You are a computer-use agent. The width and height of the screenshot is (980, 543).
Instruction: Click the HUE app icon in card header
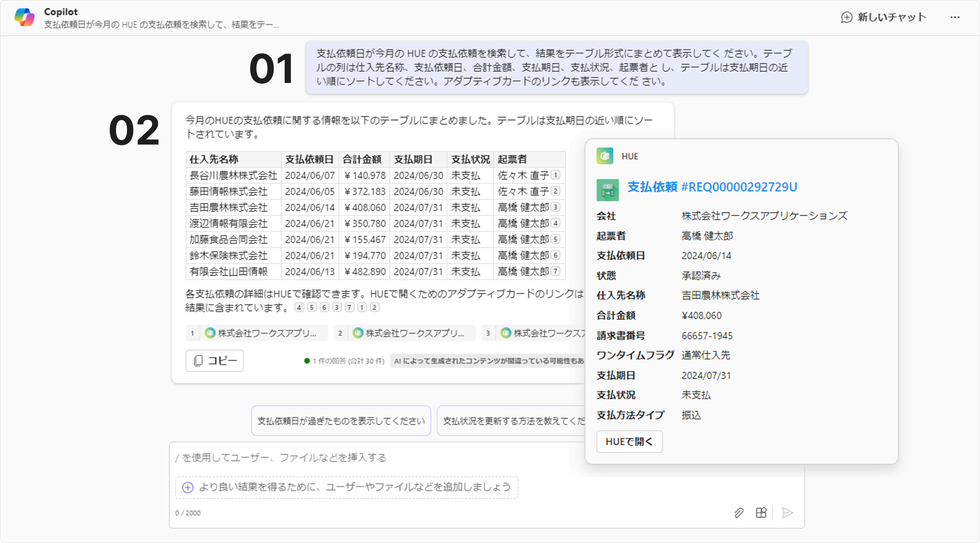coord(605,156)
